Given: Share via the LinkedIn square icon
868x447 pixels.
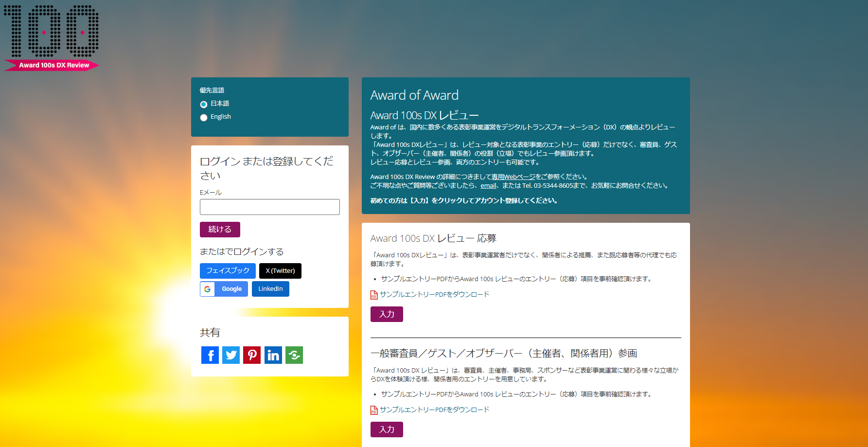Looking at the screenshot, I should pyautogui.click(x=273, y=355).
